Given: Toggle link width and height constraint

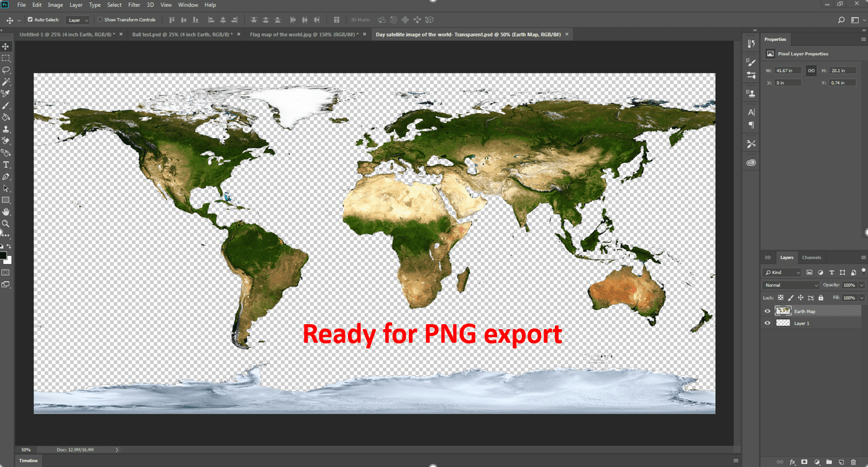Looking at the screenshot, I should coord(811,71).
